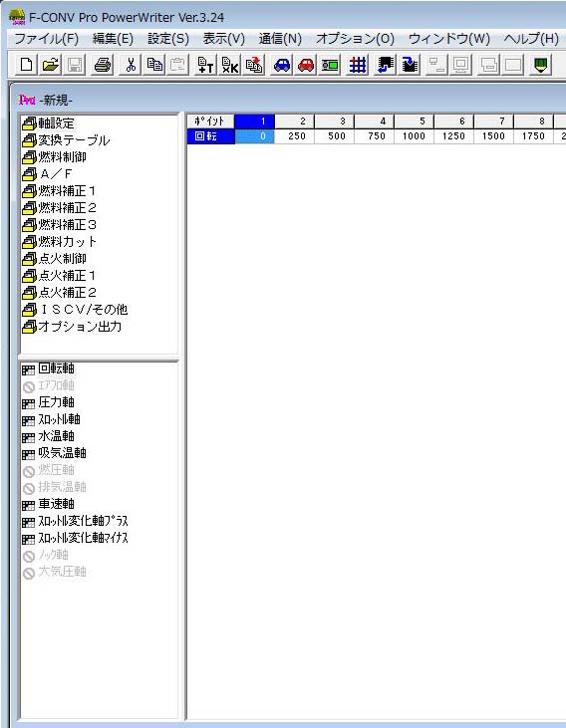The image size is (566, 728).
Task: Click the grayed Save floppy icon
Action: coord(75,65)
